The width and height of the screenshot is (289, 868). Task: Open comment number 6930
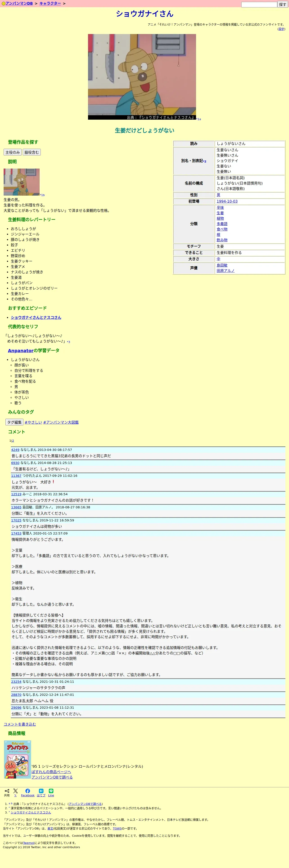(x=15, y=463)
